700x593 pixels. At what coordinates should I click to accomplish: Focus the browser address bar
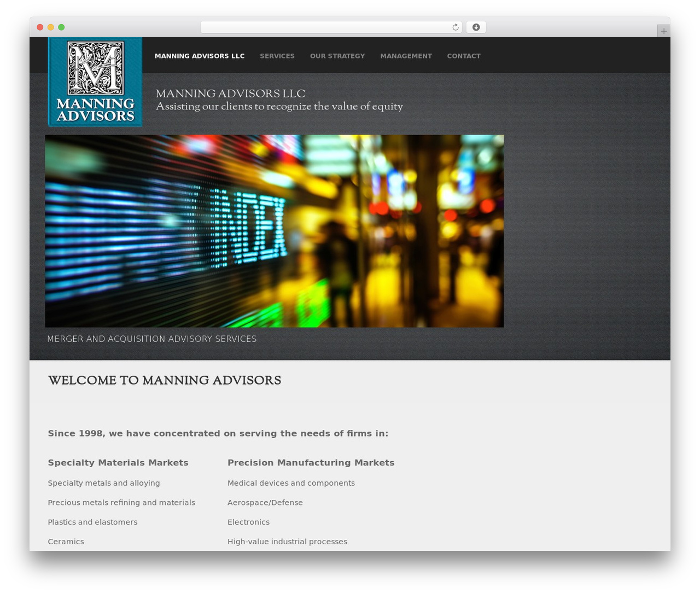coord(331,27)
